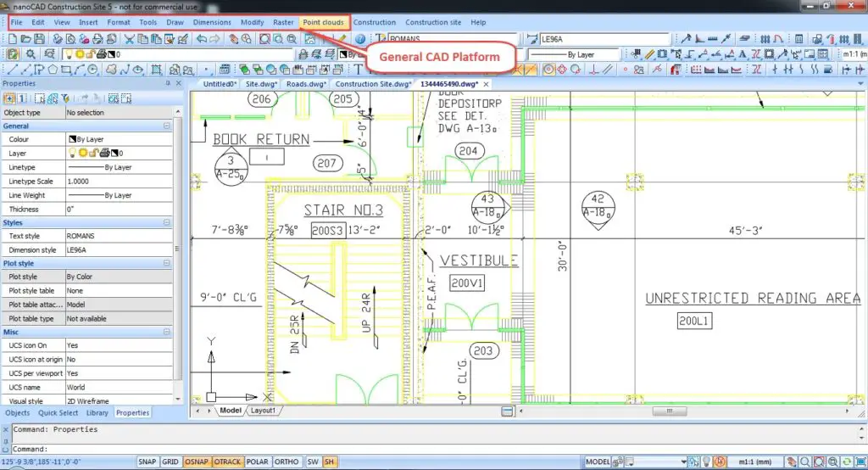Switch to the Construction Site.dwg tab
Screen dimensions: 868x470
coord(373,84)
